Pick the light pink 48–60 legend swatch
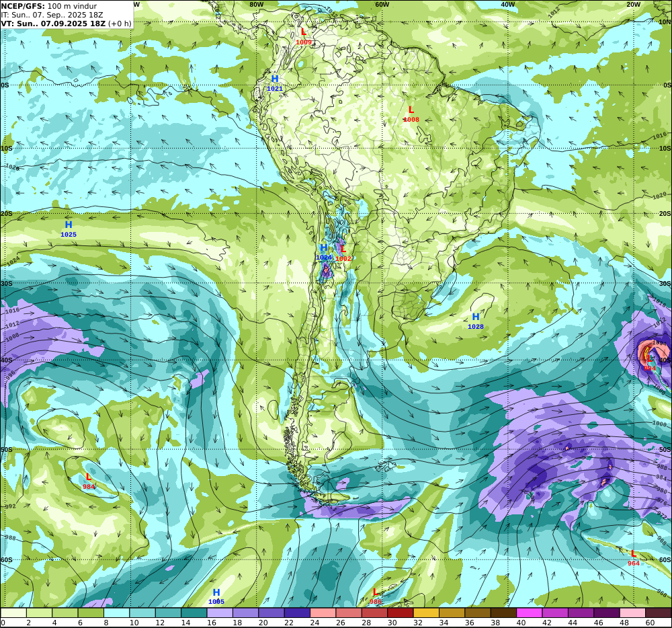The image size is (672, 628). 633,613
